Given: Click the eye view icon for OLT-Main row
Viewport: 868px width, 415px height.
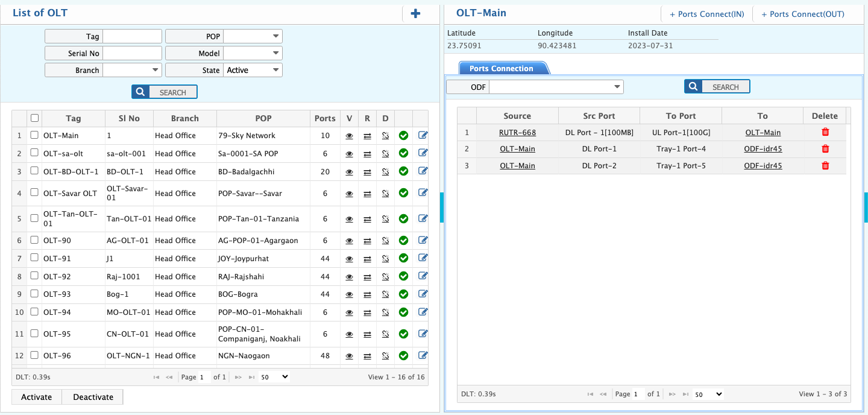Looking at the screenshot, I should click(x=350, y=136).
